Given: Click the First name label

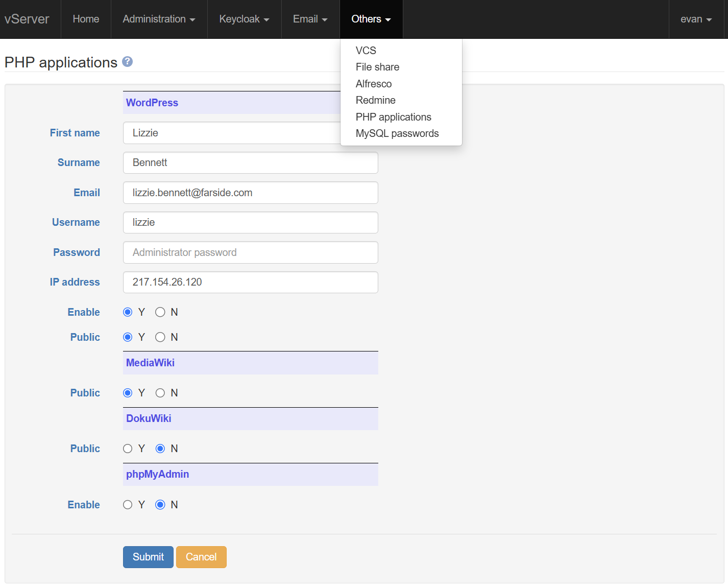Looking at the screenshot, I should (x=75, y=133).
